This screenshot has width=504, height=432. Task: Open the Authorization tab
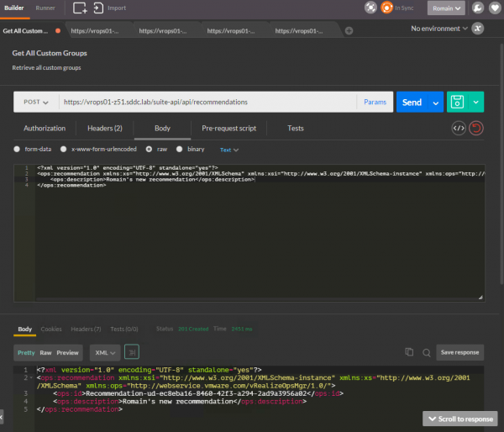point(45,129)
